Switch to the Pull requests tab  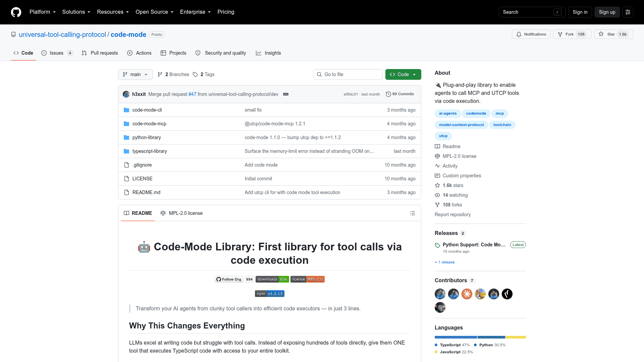[x=100, y=53]
